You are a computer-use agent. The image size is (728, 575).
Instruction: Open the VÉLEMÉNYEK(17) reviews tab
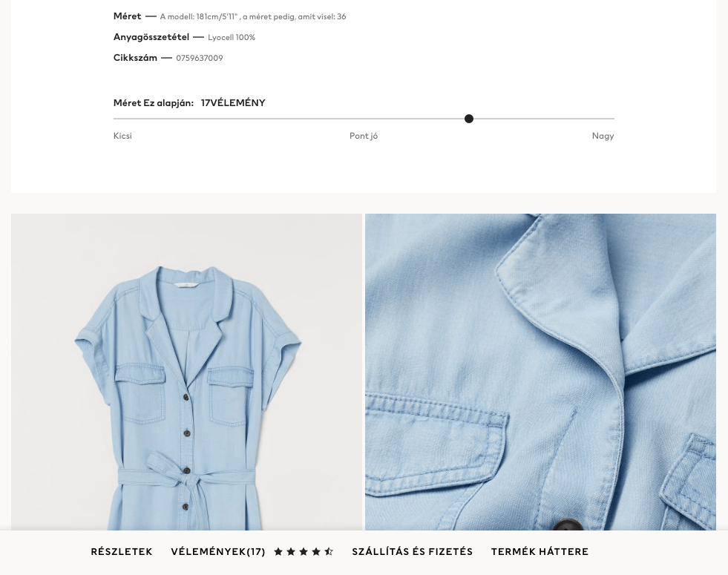(x=217, y=551)
